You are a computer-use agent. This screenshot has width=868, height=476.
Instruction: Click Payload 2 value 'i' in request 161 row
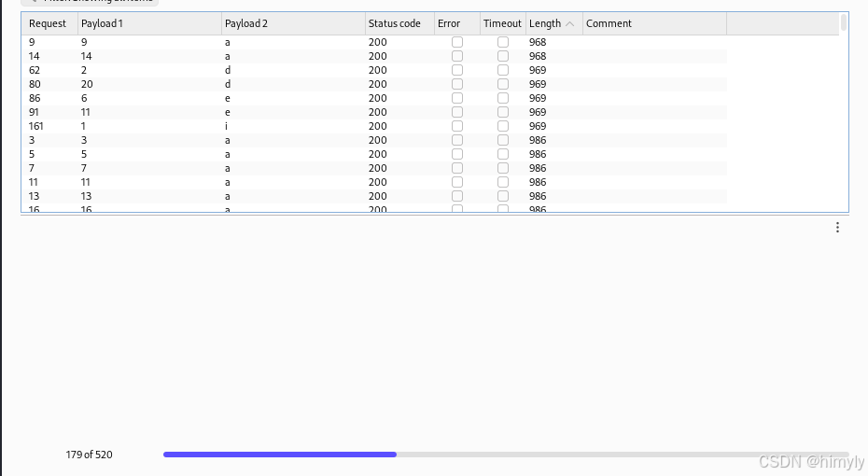[x=227, y=126]
